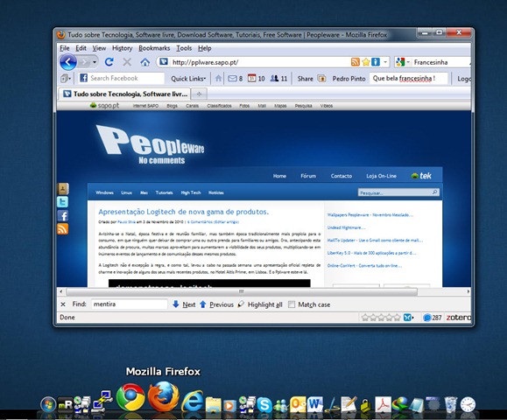Viewport: 507px width, 420px height.
Task: Expand the address bar URL history dropdown
Action: [x=385, y=62]
